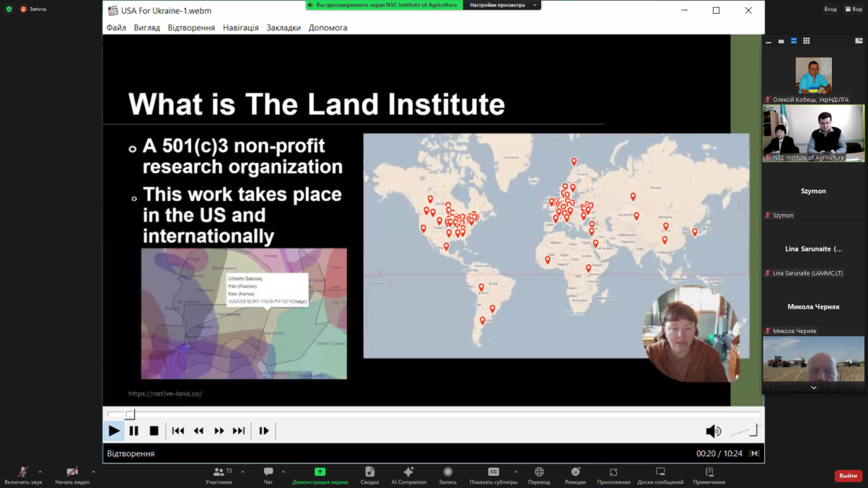Expand video options arrow beside Начать видео
The height and width of the screenshot is (488, 868).
[93, 472]
